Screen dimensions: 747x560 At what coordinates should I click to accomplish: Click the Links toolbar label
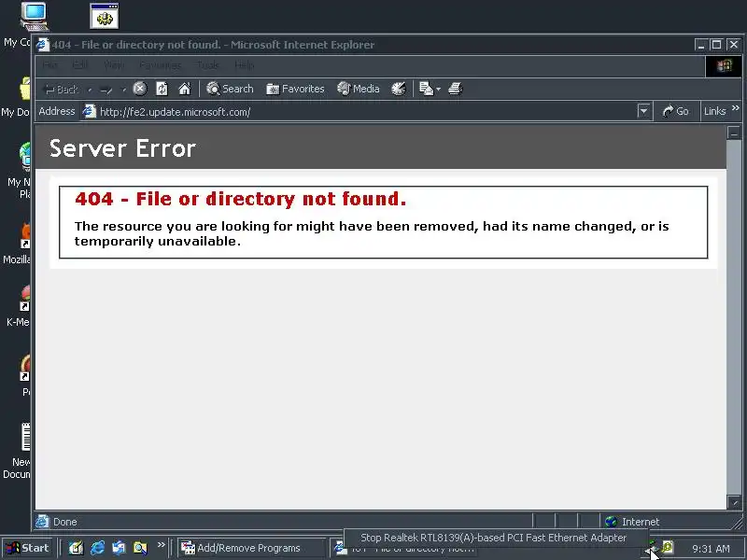[714, 111]
